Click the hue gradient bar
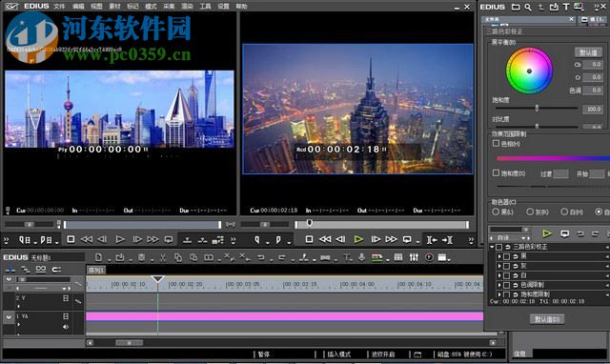The image size is (610, 364). pyautogui.click(x=553, y=158)
